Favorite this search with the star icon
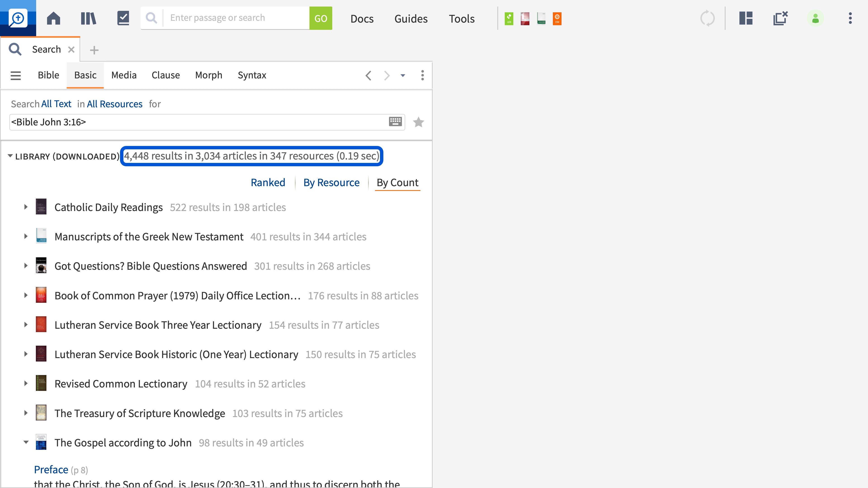The width and height of the screenshot is (868, 488). [418, 122]
